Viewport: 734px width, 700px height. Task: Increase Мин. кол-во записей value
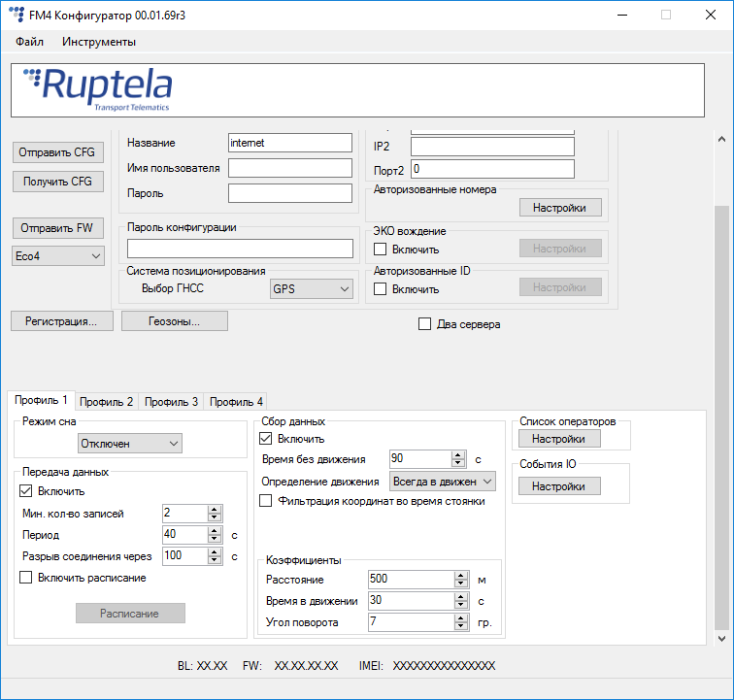(x=215, y=509)
